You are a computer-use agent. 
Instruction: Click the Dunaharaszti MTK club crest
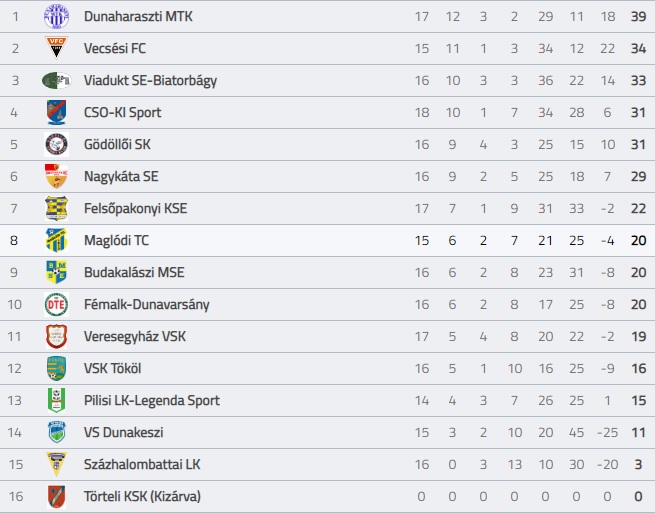click(56, 16)
